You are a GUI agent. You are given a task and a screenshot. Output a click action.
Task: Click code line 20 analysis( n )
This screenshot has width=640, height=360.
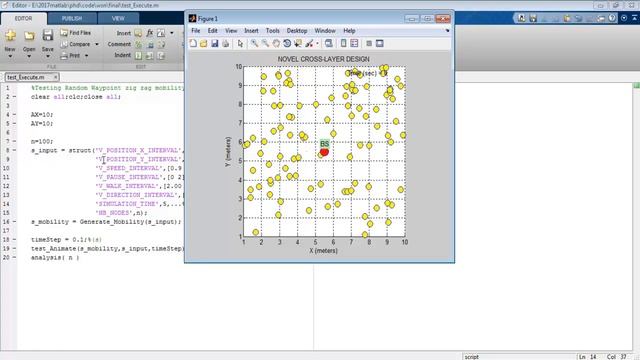55,258
